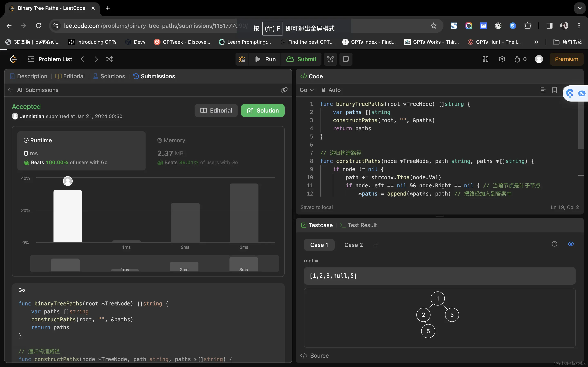Open the Go language dropdown
This screenshot has width=588, height=367.
click(307, 90)
